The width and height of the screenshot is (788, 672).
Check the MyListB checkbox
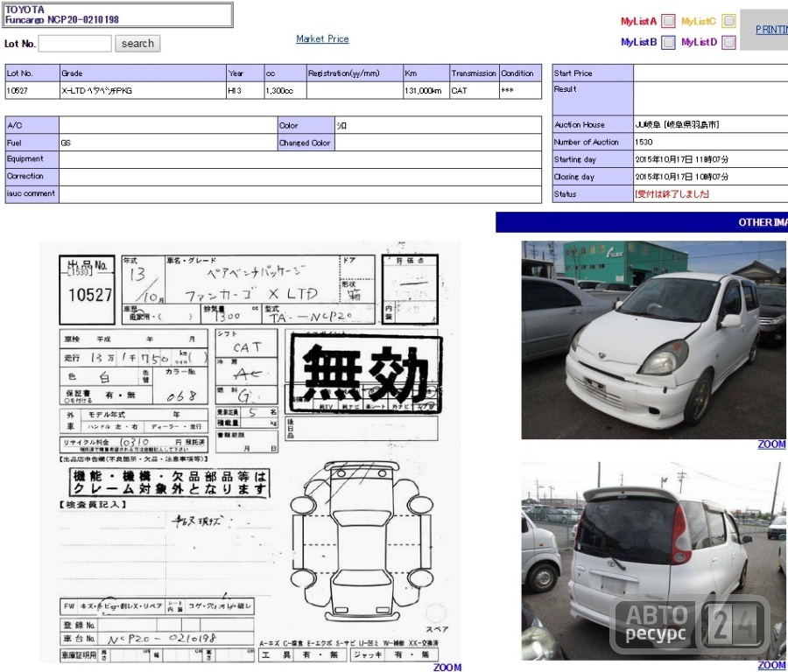pyautogui.click(x=668, y=42)
